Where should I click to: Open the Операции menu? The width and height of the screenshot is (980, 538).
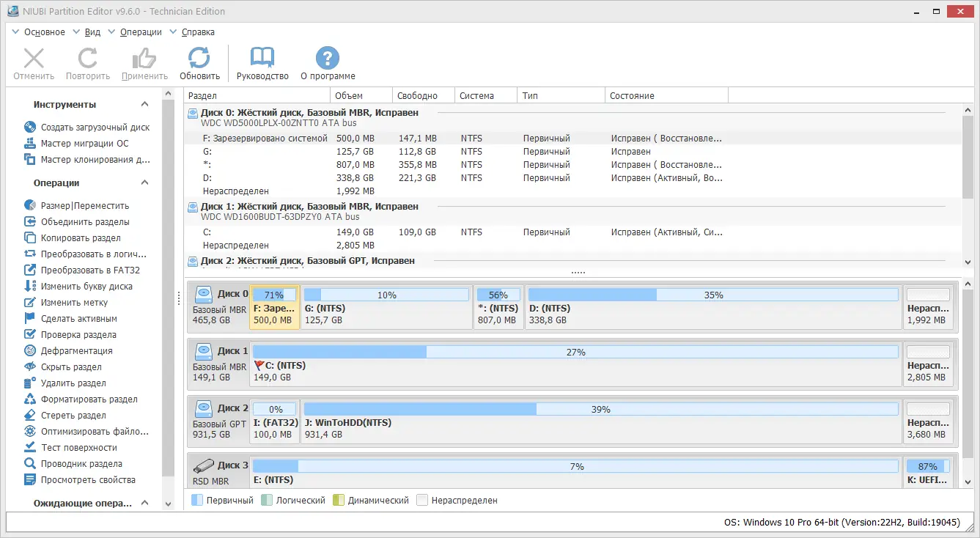(139, 32)
